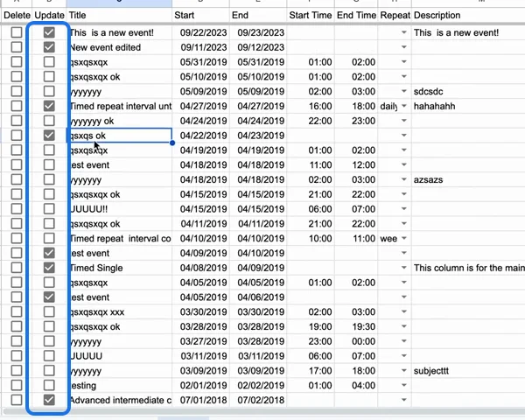Select description cell 'subjecttt'
The height and width of the screenshot is (420, 525).
point(468,370)
